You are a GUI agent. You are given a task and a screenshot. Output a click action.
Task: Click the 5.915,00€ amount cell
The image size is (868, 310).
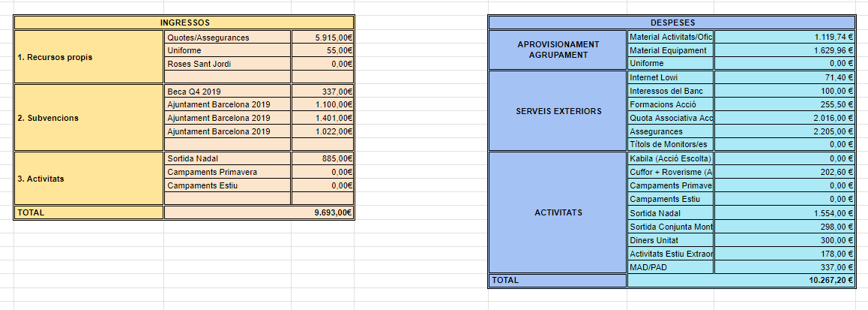click(x=323, y=38)
